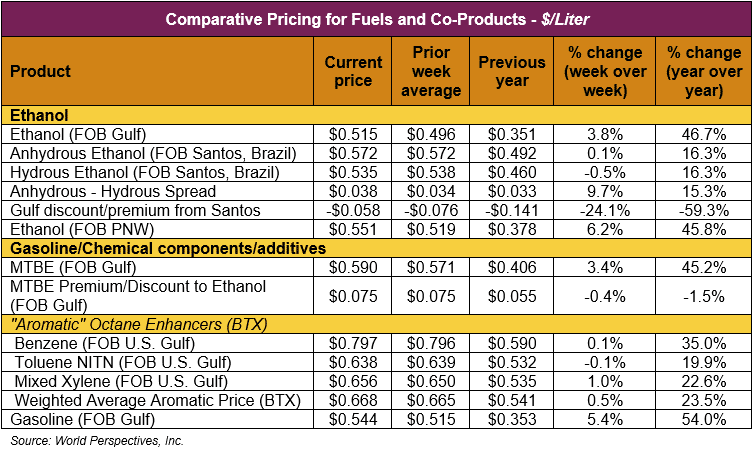Viewport: 753px width, 450px height.
Task: Click the -59.3% year over year cell
Action: point(701,210)
